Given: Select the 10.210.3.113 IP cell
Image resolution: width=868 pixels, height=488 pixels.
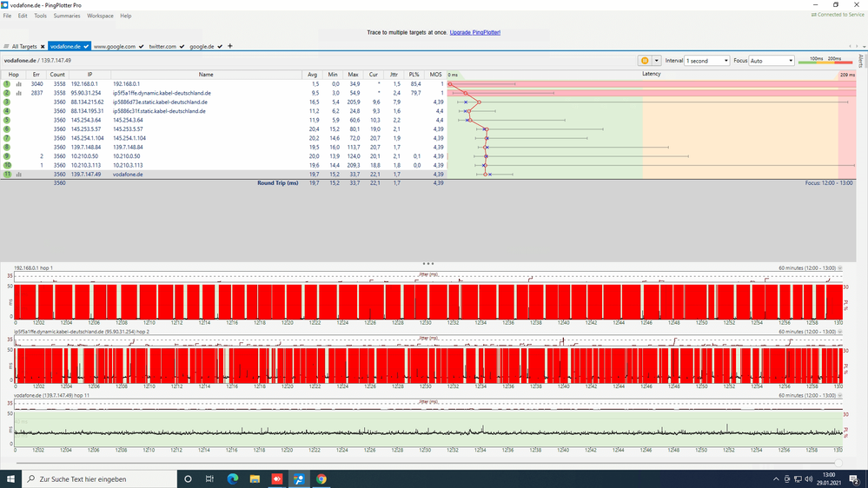Looking at the screenshot, I should (x=86, y=166).
